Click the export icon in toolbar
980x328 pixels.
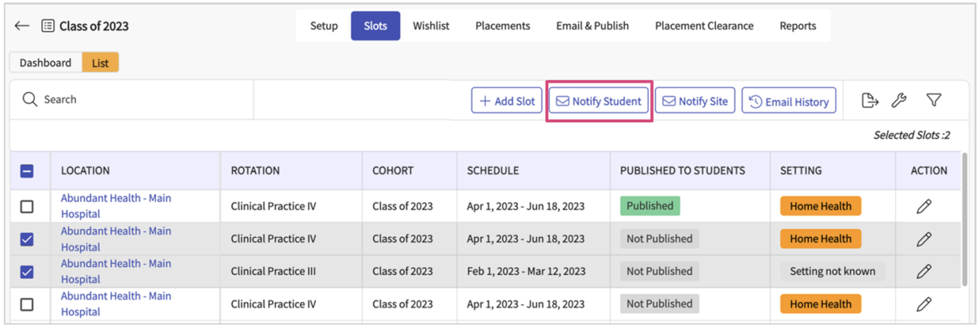click(x=869, y=101)
